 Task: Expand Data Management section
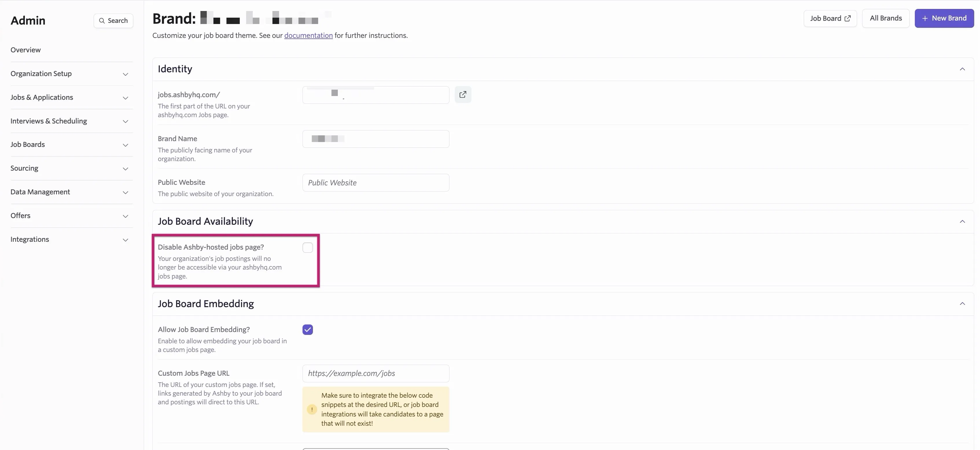coord(71,192)
